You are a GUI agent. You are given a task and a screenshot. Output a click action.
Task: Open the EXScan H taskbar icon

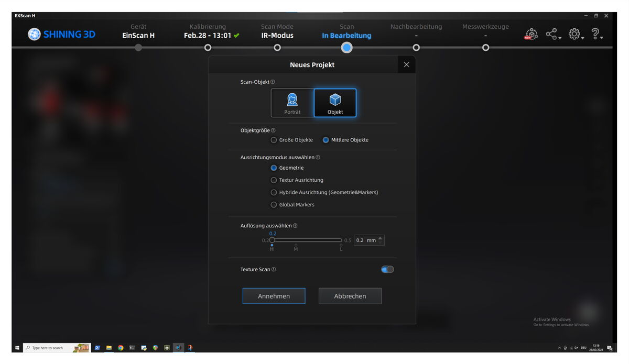tap(178, 348)
